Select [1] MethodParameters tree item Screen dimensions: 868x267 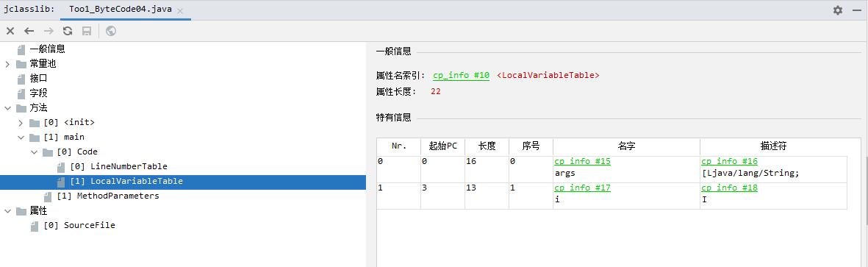[x=108, y=196]
